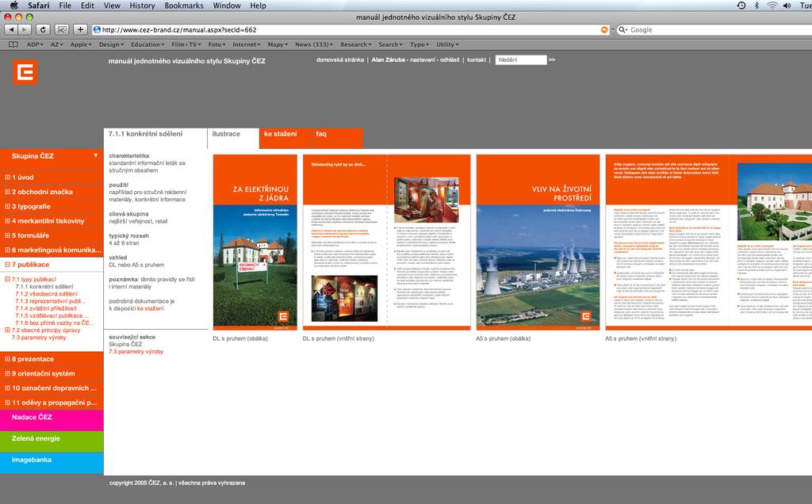Open the green Zelená energie section
Viewport: 812px width, 504px height.
pyautogui.click(x=52, y=441)
